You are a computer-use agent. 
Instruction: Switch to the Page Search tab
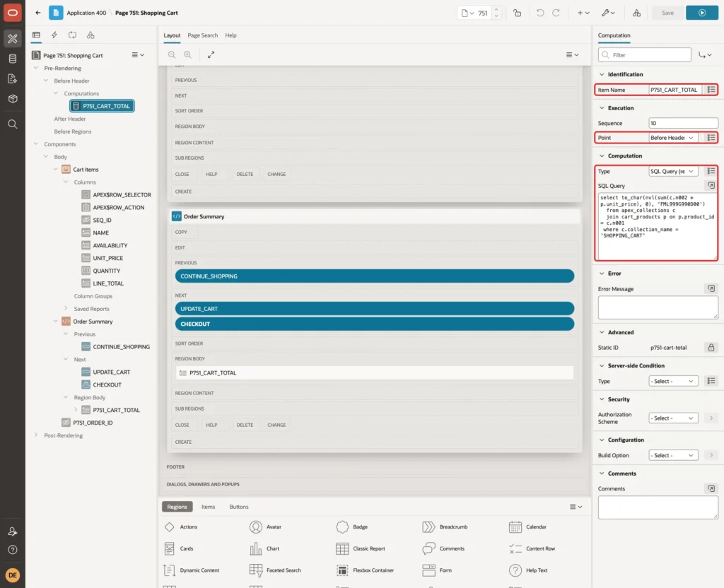(202, 35)
